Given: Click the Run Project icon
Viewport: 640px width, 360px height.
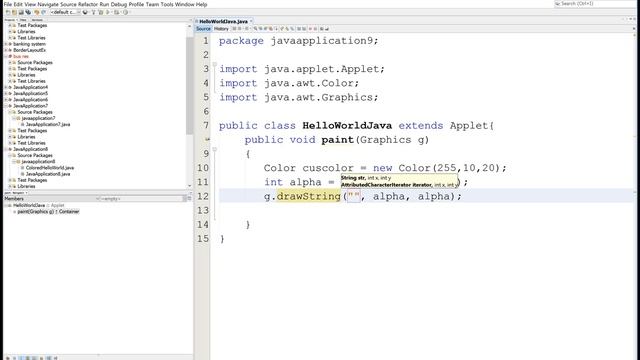Looking at the screenshot, I should [108, 12].
